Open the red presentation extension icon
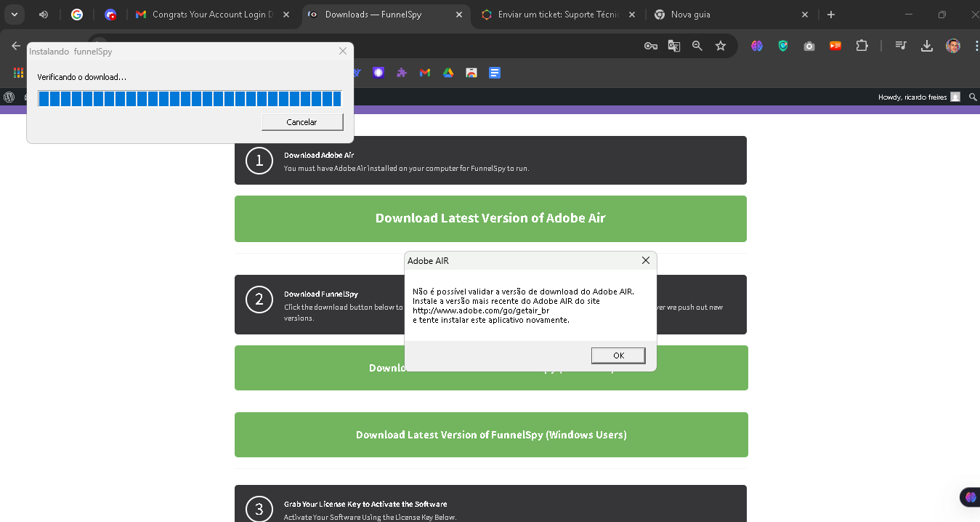 pos(835,46)
